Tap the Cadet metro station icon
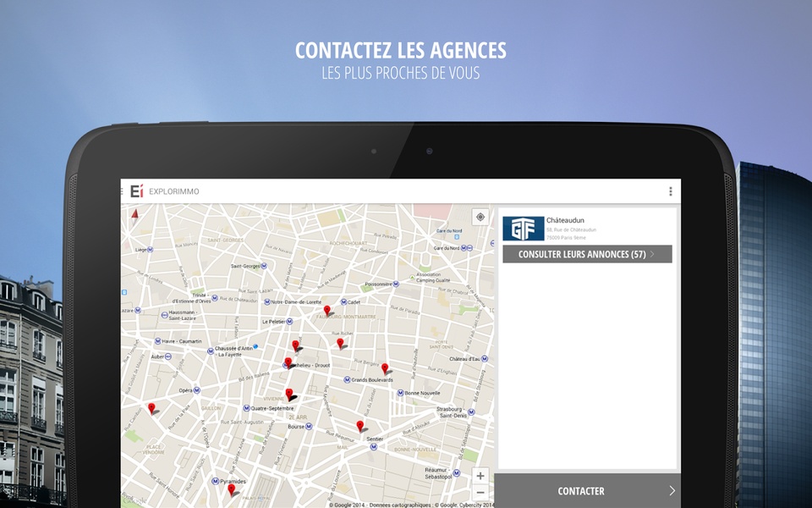The width and height of the screenshot is (812, 508). pos(344,301)
